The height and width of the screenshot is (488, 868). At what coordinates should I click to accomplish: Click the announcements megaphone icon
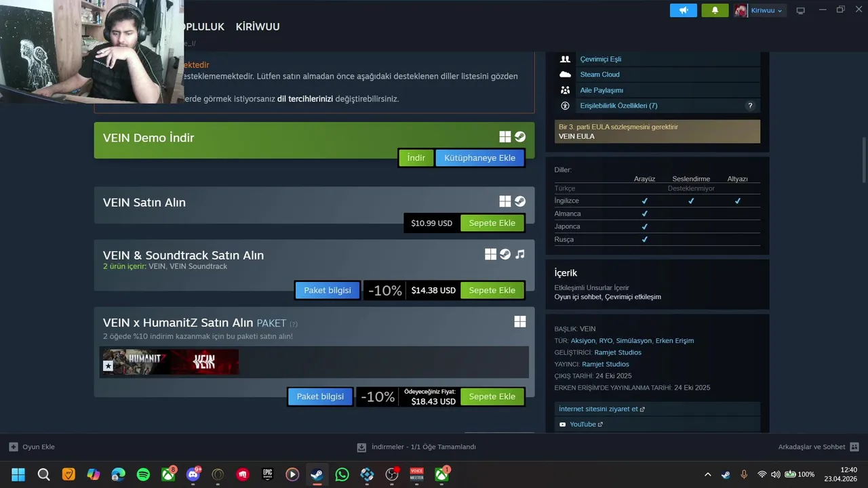click(x=683, y=10)
